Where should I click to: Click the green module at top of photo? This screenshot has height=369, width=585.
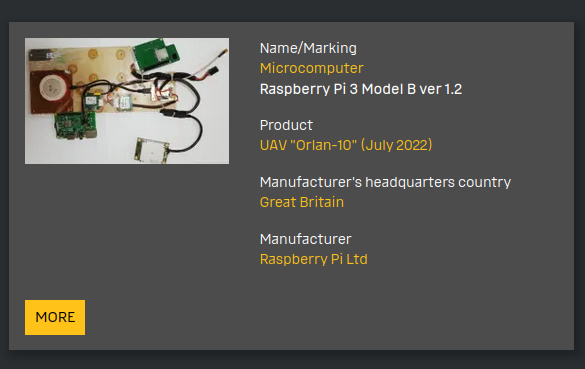(156, 55)
